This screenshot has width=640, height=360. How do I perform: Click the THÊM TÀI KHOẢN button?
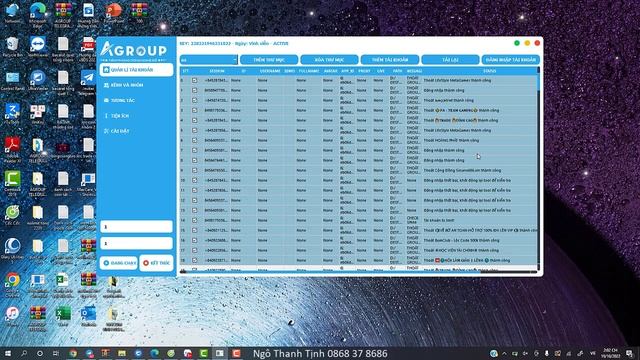pos(390,60)
